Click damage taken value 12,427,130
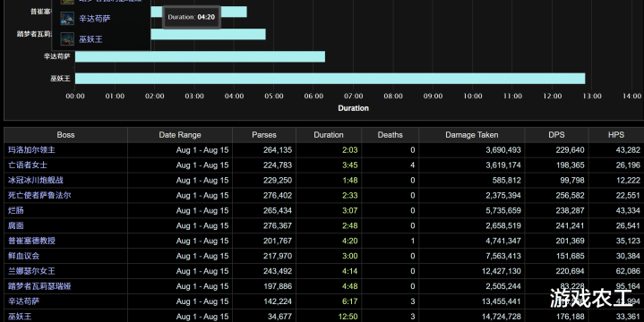644x322 pixels. coord(502,272)
